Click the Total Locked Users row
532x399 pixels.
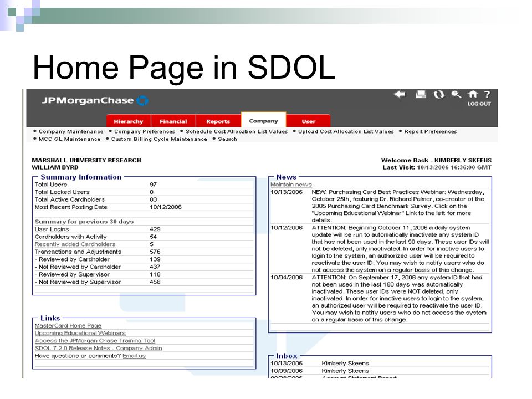pos(144,192)
